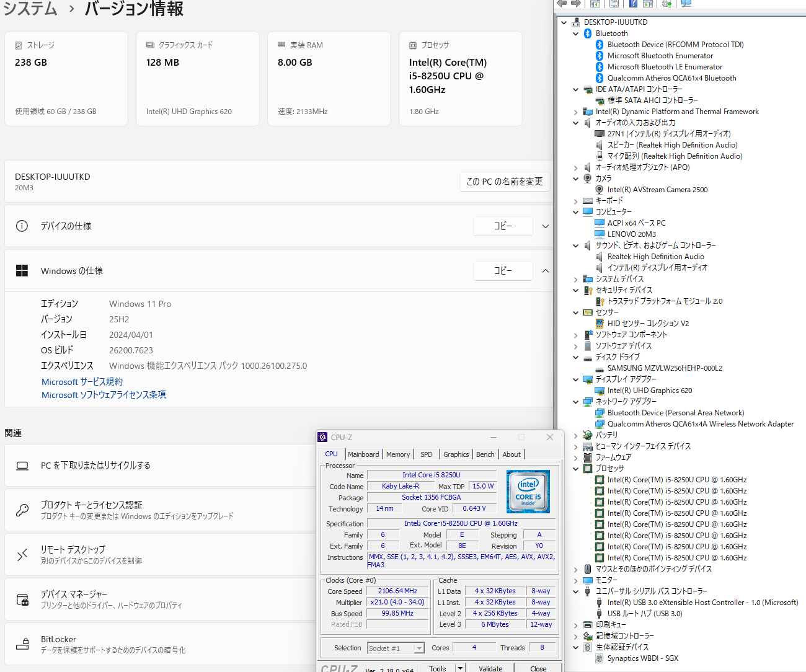Switch to the Mainboard tab in CPU-Z
This screenshot has width=806, height=672.
(x=363, y=454)
